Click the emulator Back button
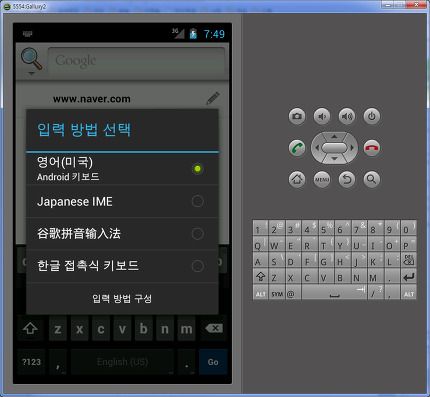 tap(347, 179)
